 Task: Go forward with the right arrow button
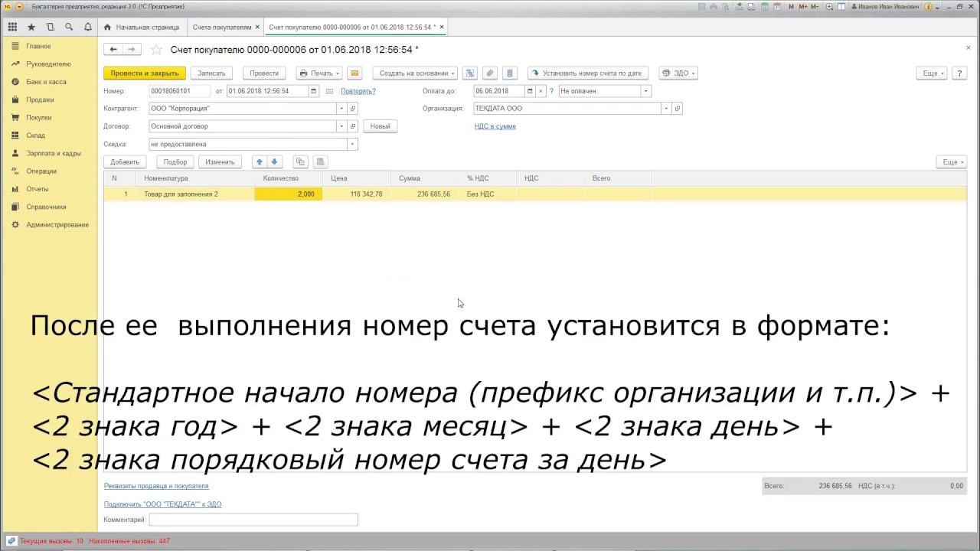pos(132,50)
